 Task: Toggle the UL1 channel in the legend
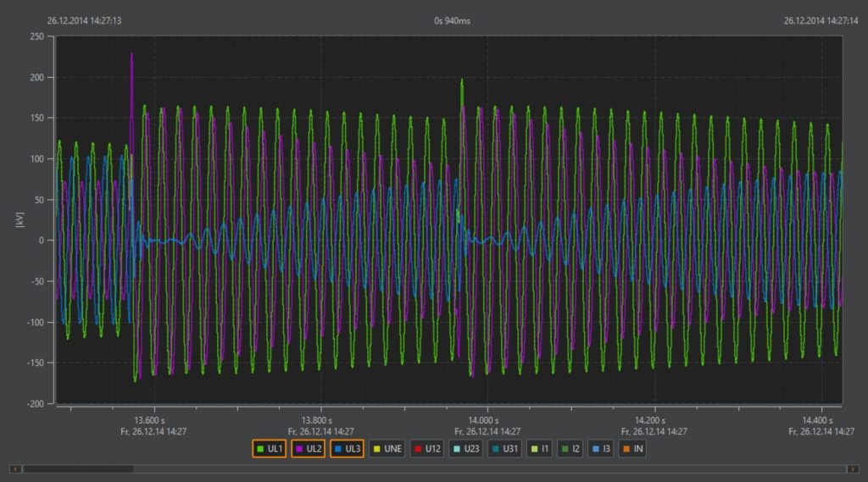269,448
